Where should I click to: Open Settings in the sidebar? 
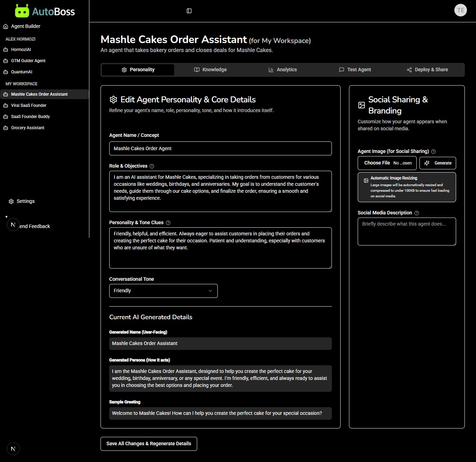[25, 201]
